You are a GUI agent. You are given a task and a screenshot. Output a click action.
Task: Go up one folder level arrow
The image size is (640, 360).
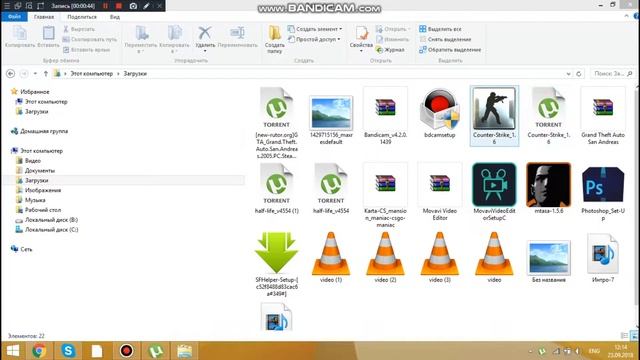coord(46,74)
